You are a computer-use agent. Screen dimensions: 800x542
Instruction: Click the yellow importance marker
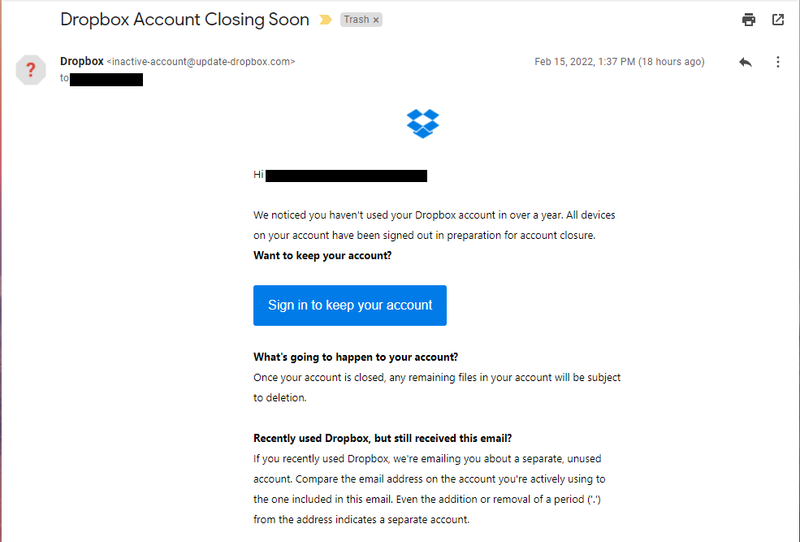coord(326,20)
